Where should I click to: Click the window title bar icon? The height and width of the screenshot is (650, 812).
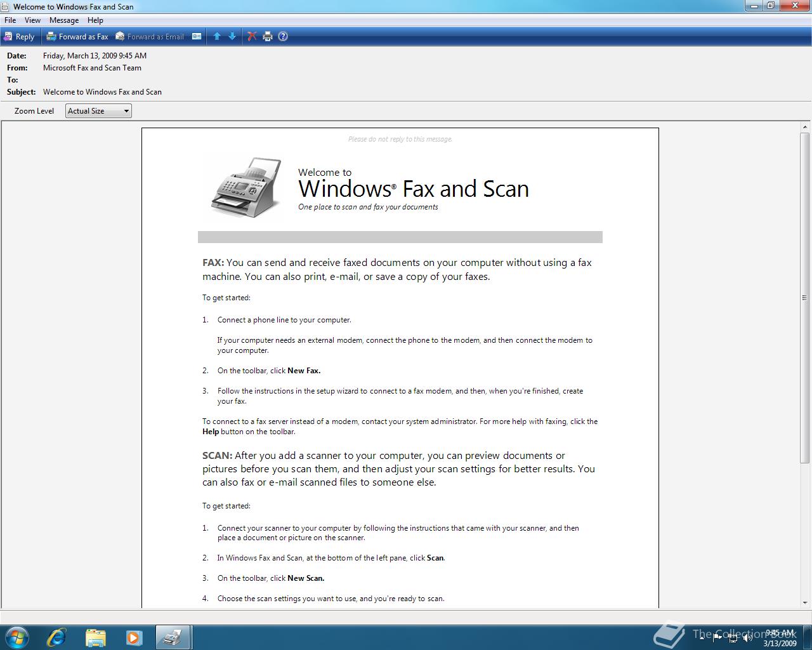(6, 6)
